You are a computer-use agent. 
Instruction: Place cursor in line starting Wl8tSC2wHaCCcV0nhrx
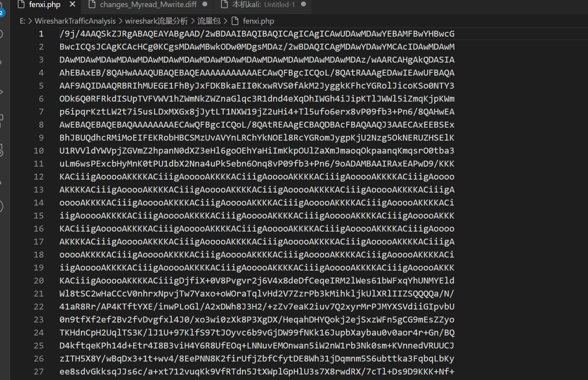[257, 294]
